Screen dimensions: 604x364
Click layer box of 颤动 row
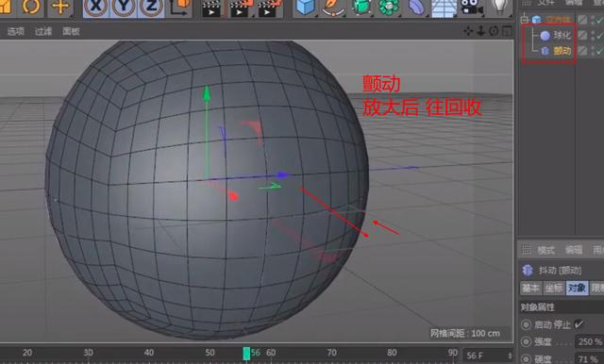[583, 50]
